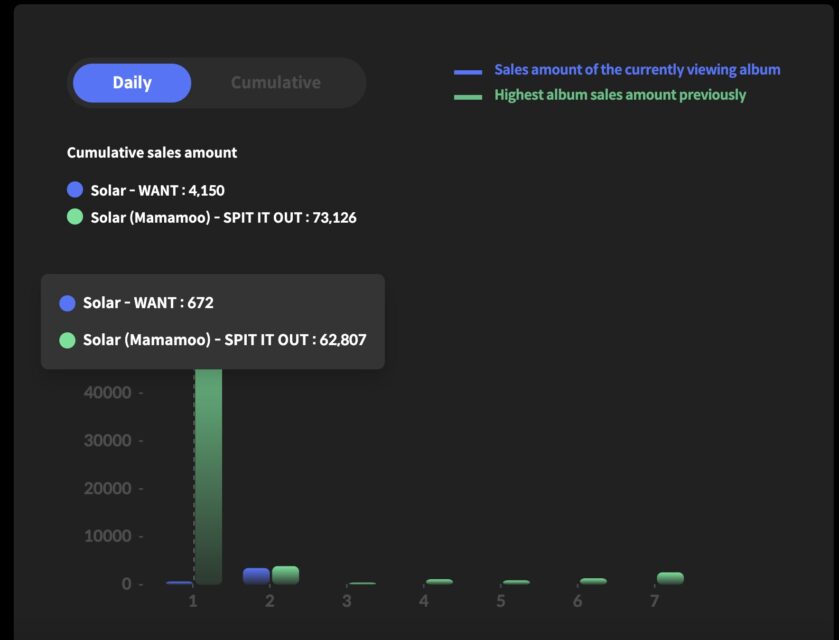839x640 pixels.
Task: Click the green legend line for previous album
Action: [468, 97]
